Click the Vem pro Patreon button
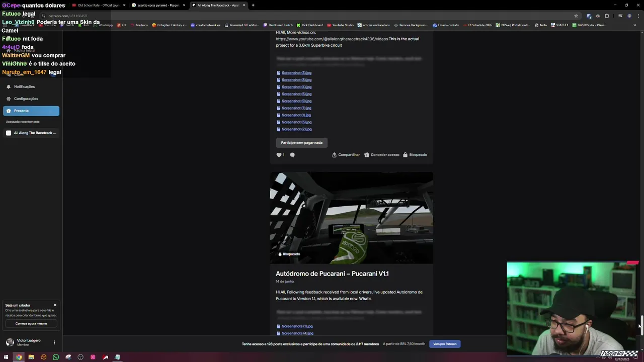644x362 pixels. click(445, 344)
